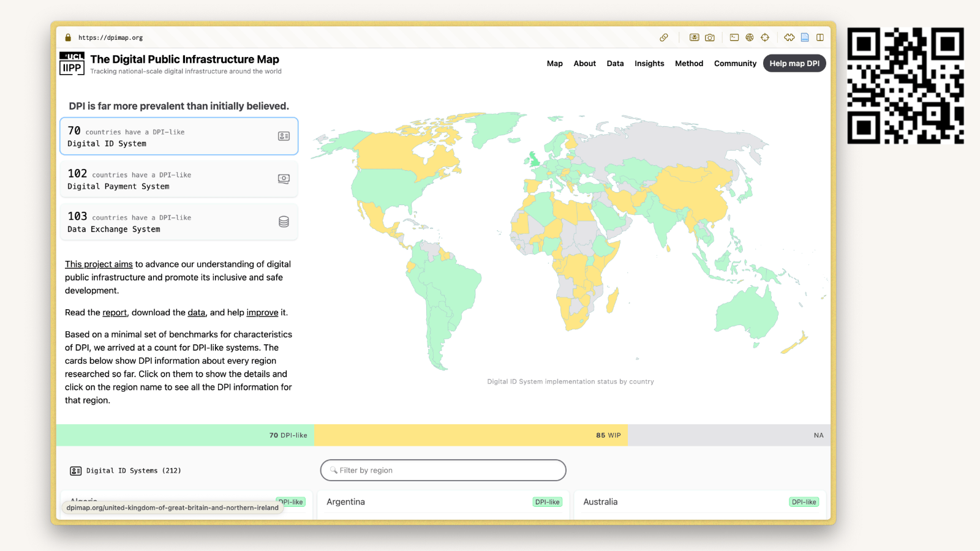Click the globe icon in browser toolbar
Image resolution: width=980 pixels, height=551 pixels.
coord(750,37)
